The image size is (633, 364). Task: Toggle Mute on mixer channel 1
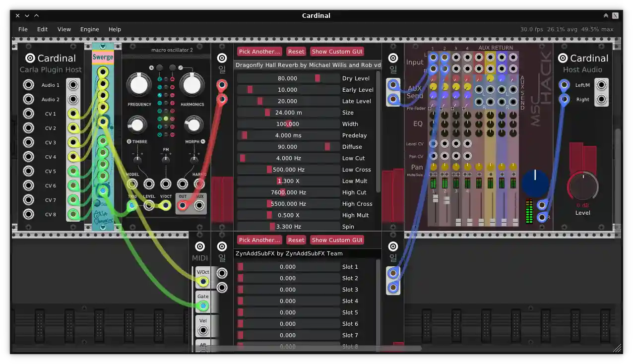[x=431, y=175]
